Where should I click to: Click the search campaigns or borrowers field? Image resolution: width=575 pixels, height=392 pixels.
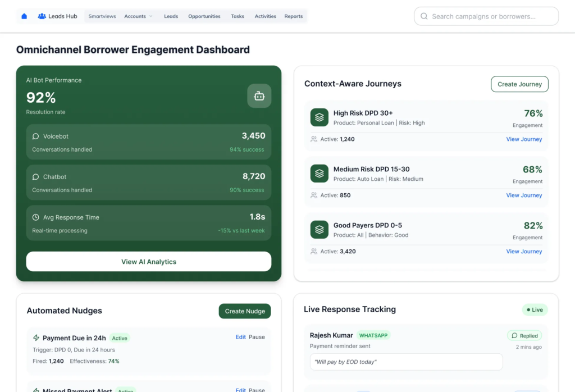click(x=486, y=16)
